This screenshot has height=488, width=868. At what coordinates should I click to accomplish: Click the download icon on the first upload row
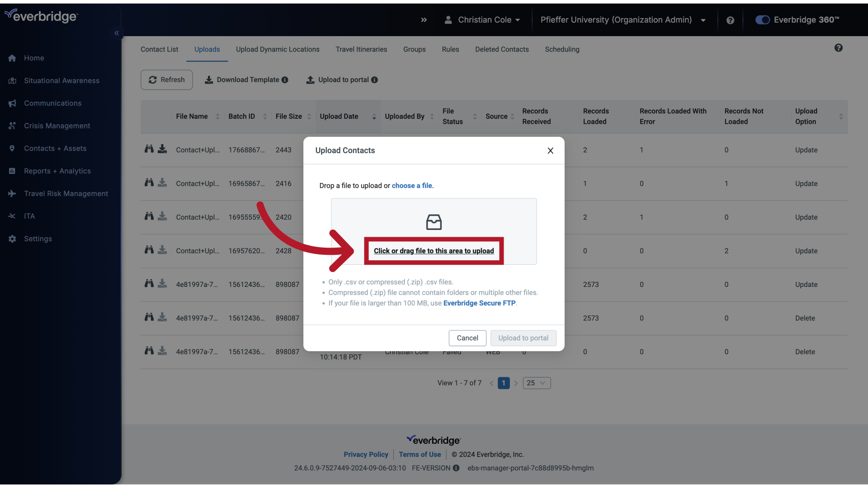tap(162, 148)
